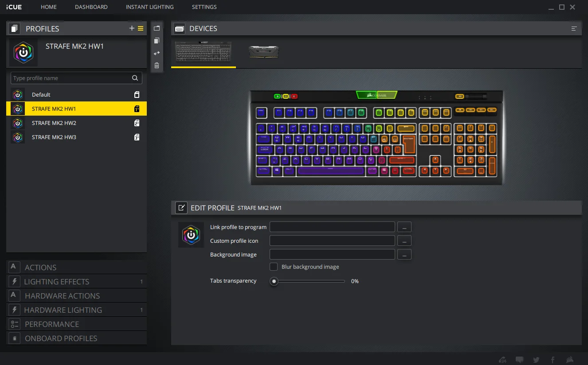
Task: Select 'STRAFE MK2 HW3' in profile list
Action: click(76, 137)
